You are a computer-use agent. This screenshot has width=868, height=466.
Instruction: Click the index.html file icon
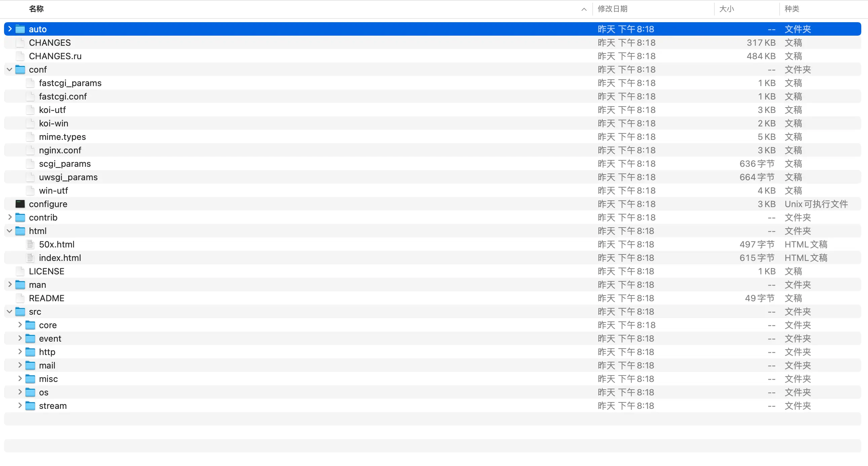pos(30,258)
